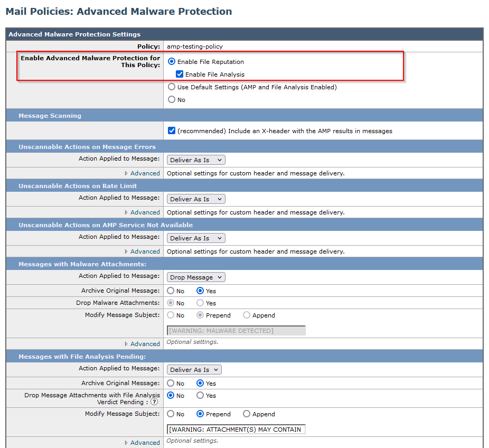Click the amp-testing-policy policy name
Viewport: 489px width, 448px height.
coord(195,46)
